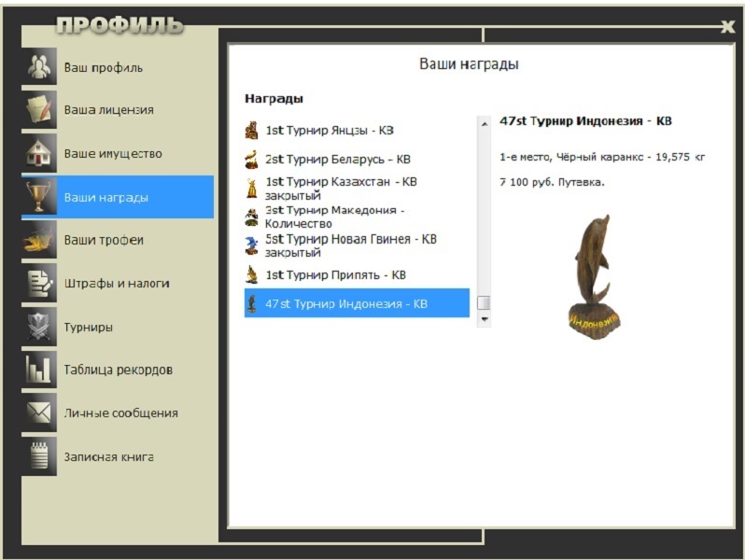Click the awards list scroll up arrow
This screenshot has height=560, width=745.
coord(485,124)
